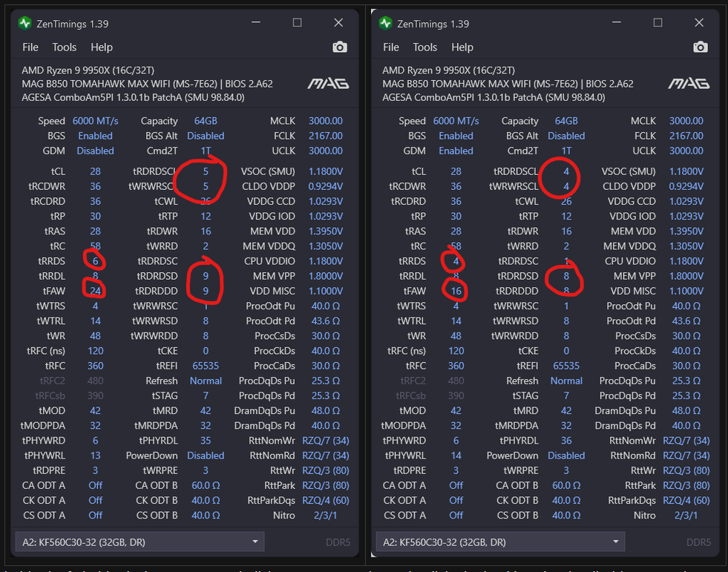Click tWTRL value 14 in right window
This screenshot has height=572, width=728.
coord(456,320)
